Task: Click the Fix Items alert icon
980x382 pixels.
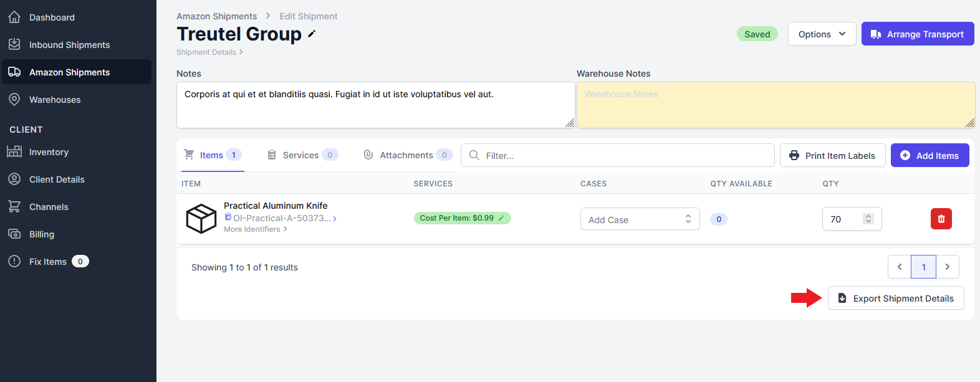Action: tap(14, 261)
